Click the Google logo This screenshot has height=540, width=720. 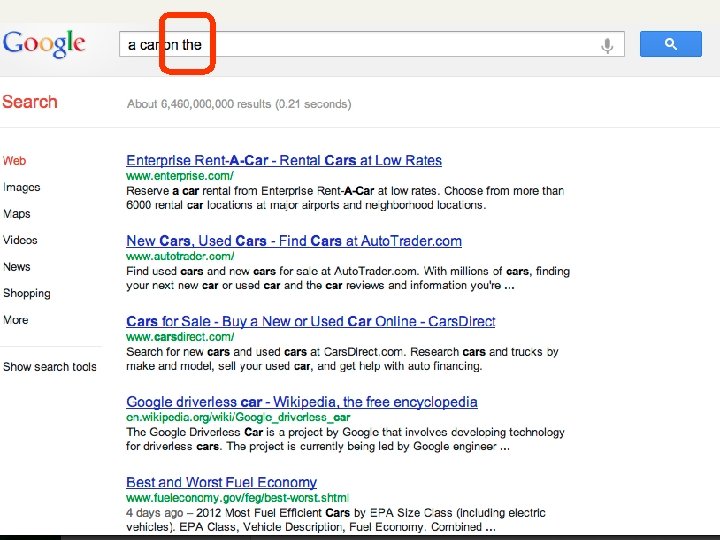coord(44,44)
